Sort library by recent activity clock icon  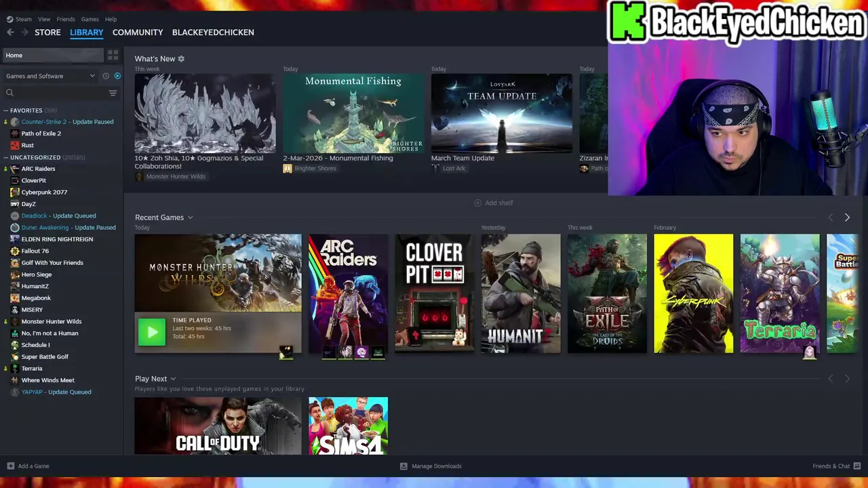point(106,76)
